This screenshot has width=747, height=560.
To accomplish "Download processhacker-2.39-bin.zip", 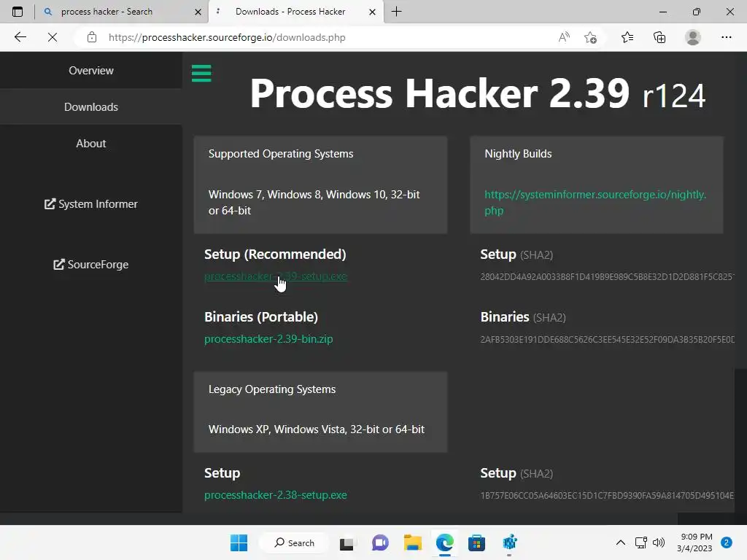I will (x=268, y=339).
